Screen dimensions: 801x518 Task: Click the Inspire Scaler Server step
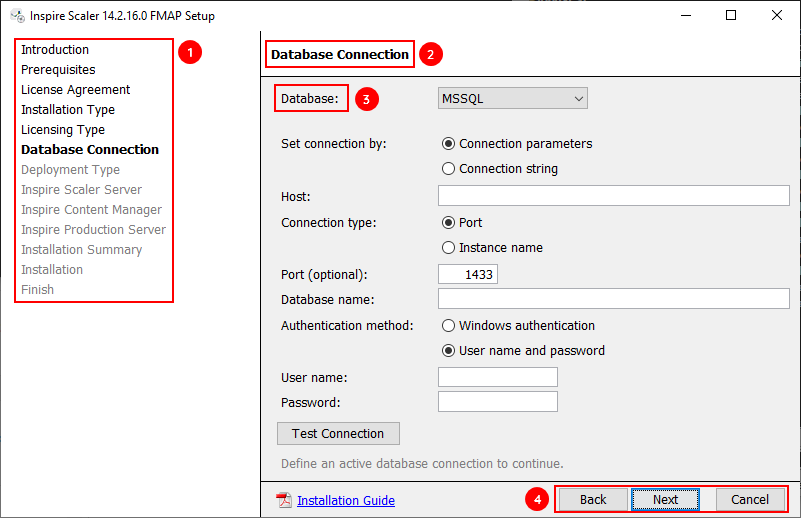[x=82, y=190]
